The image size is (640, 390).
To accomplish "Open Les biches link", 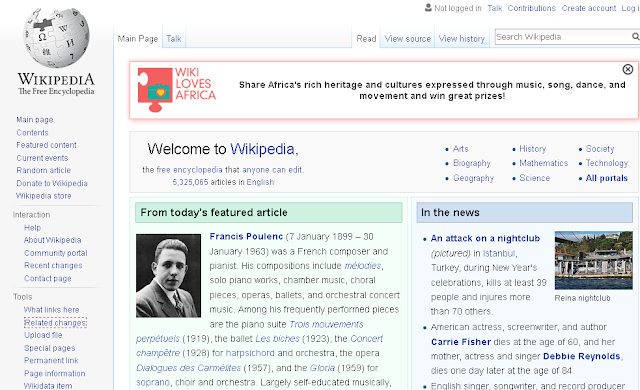I will pyautogui.click(x=277, y=339).
